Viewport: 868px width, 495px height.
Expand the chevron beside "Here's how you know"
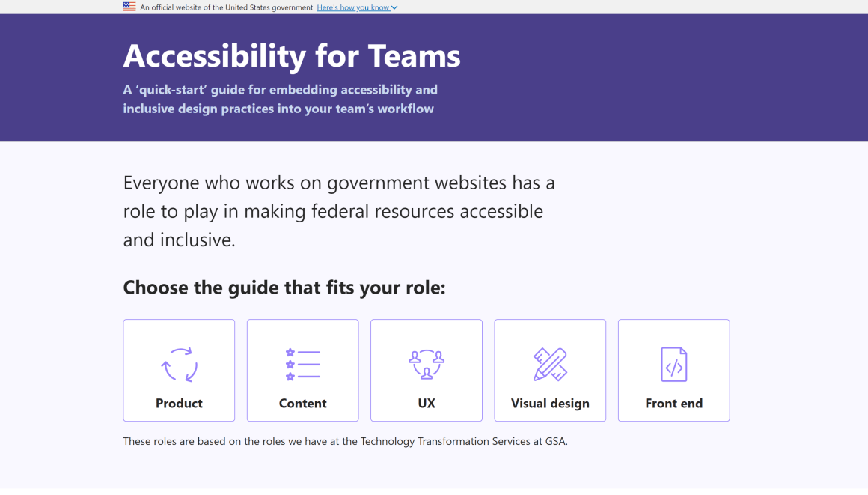394,7
